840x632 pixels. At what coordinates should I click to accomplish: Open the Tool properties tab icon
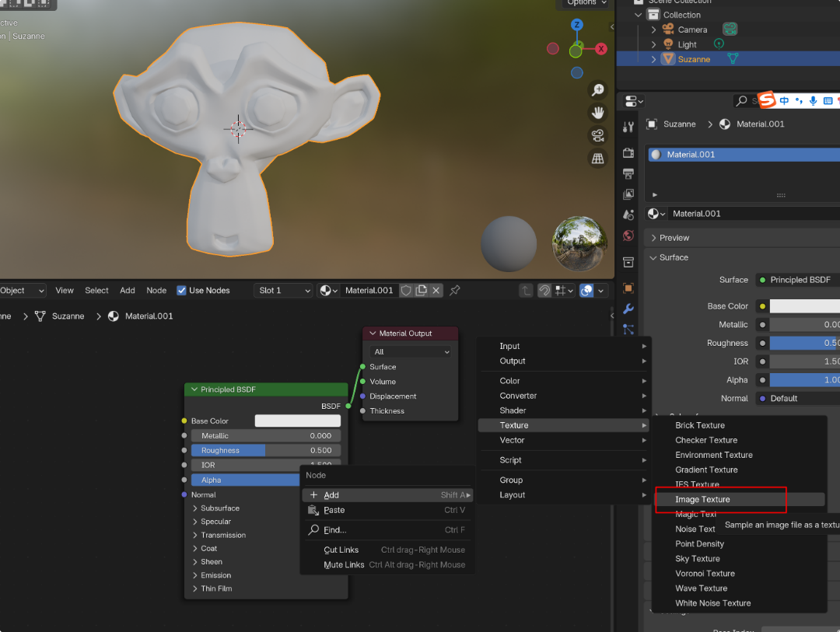point(628,127)
